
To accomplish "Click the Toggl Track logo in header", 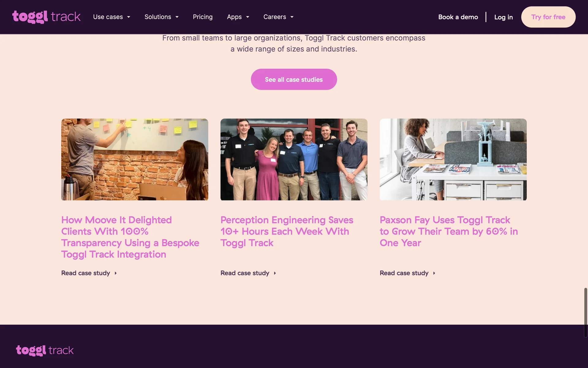I will pos(46,17).
